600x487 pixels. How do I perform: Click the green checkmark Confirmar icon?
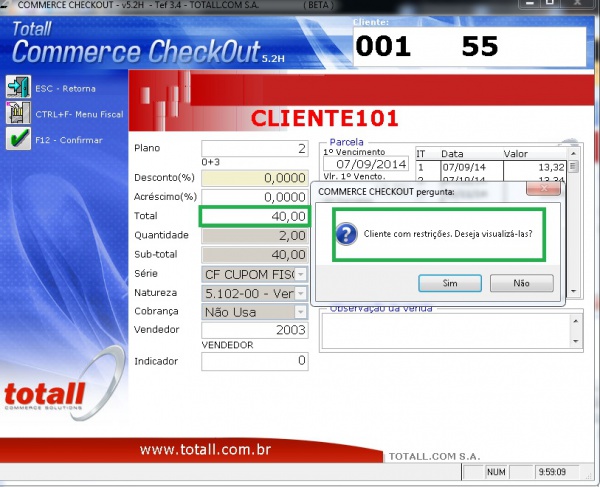click(18, 138)
